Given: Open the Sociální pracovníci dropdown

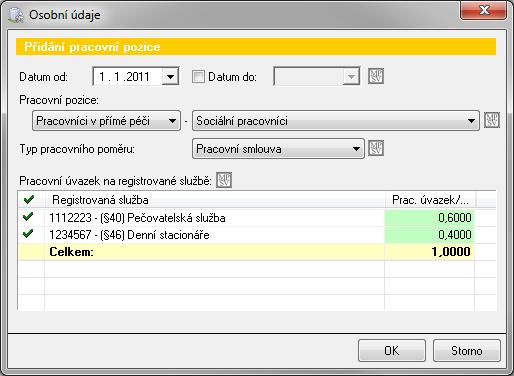Looking at the screenshot, I should tap(336, 121).
